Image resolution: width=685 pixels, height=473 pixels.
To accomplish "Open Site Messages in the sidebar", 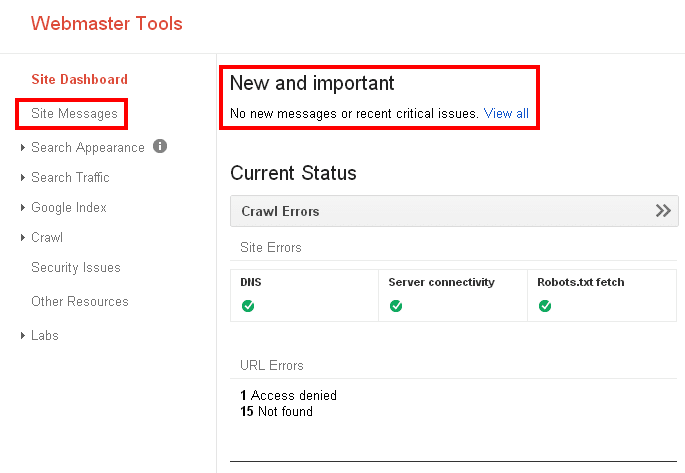I will click(x=74, y=114).
